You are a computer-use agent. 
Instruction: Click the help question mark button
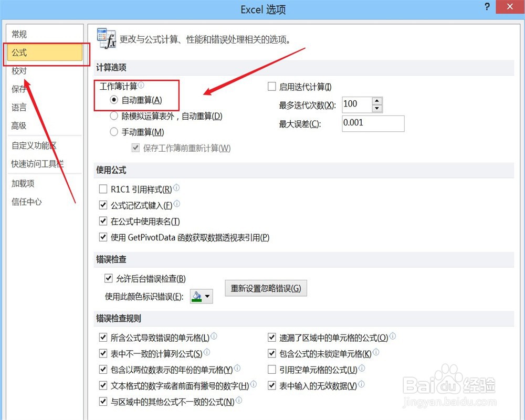point(487,6)
